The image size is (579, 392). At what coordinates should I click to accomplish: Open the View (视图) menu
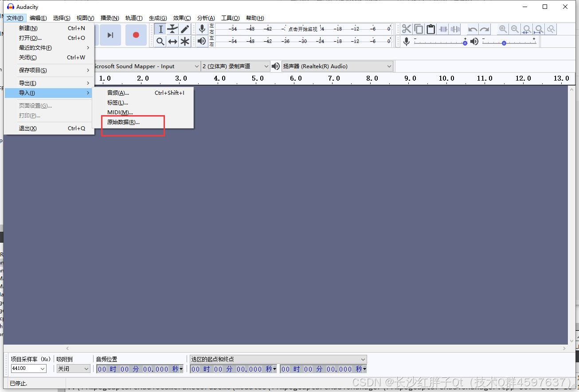[x=85, y=18]
